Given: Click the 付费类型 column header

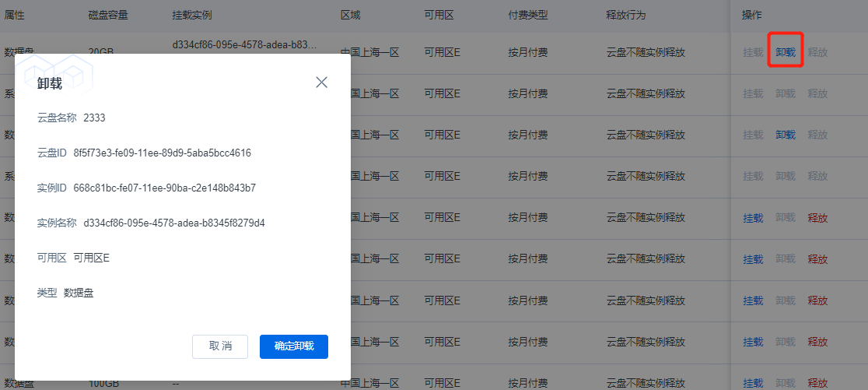Looking at the screenshot, I should (528, 16).
